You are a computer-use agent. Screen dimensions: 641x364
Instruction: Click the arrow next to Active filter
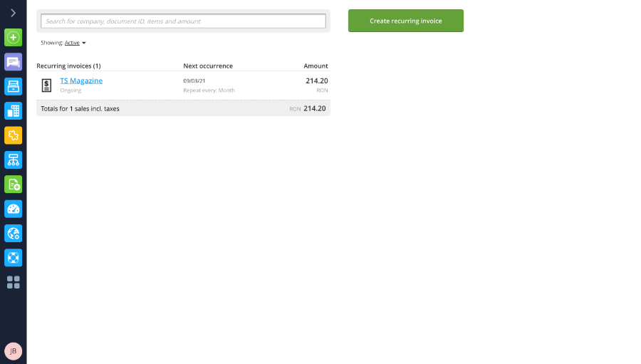[84, 43]
